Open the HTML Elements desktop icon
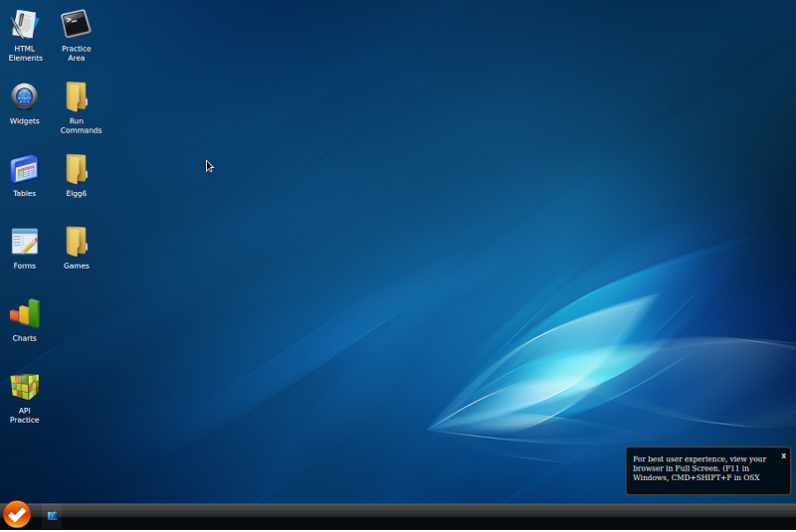796x532 pixels. pos(25,25)
